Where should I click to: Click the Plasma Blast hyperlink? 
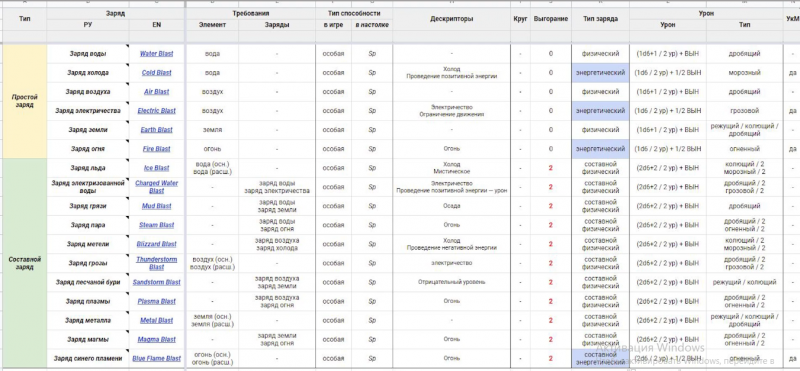pos(157,301)
